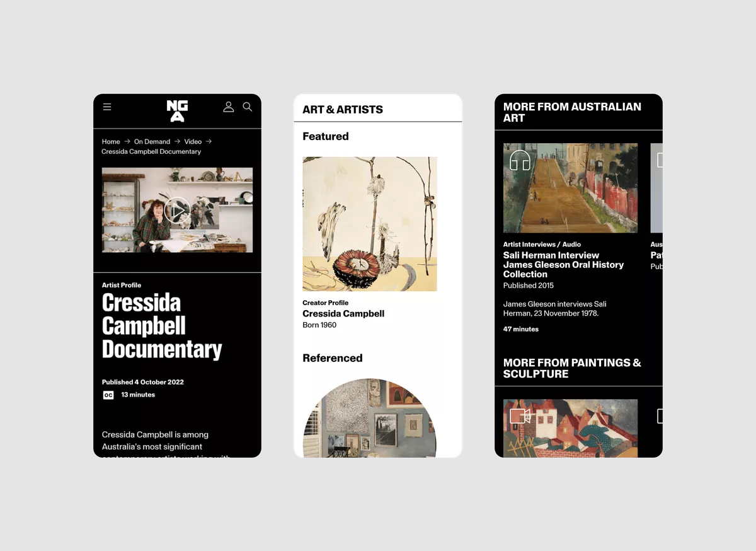Open the flannel flower artwork thumbnail
Screen dimensions: 756x551
point(370,223)
